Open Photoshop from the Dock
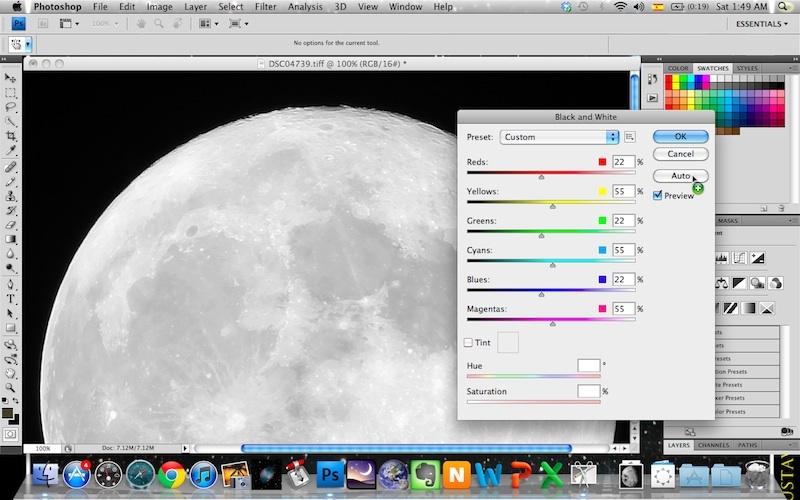 [331, 473]
